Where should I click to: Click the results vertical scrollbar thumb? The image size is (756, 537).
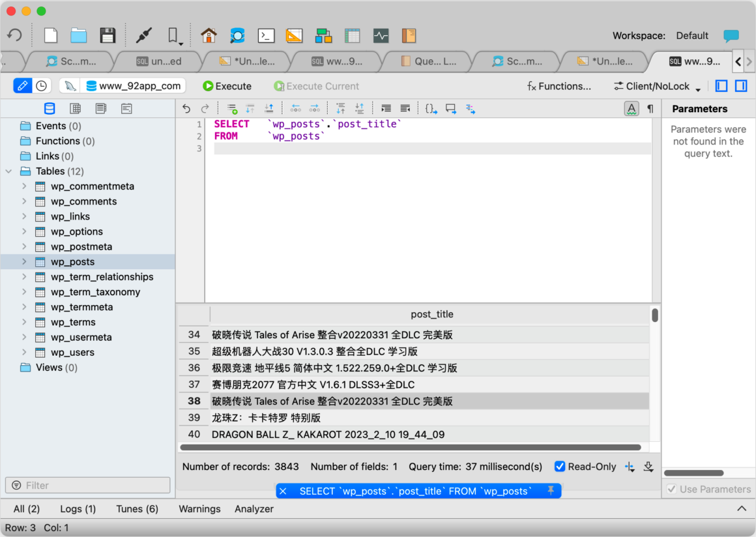tap(655, 315)
